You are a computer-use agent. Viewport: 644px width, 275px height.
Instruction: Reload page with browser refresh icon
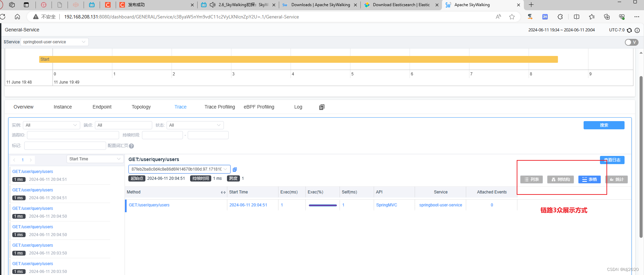(x=3, y=17)
